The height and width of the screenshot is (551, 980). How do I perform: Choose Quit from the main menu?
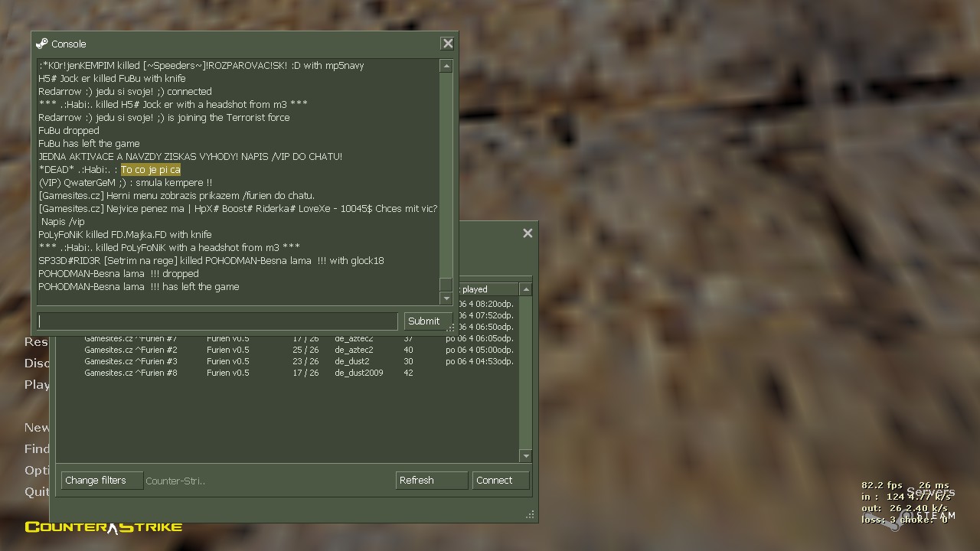tap(37, 491)
